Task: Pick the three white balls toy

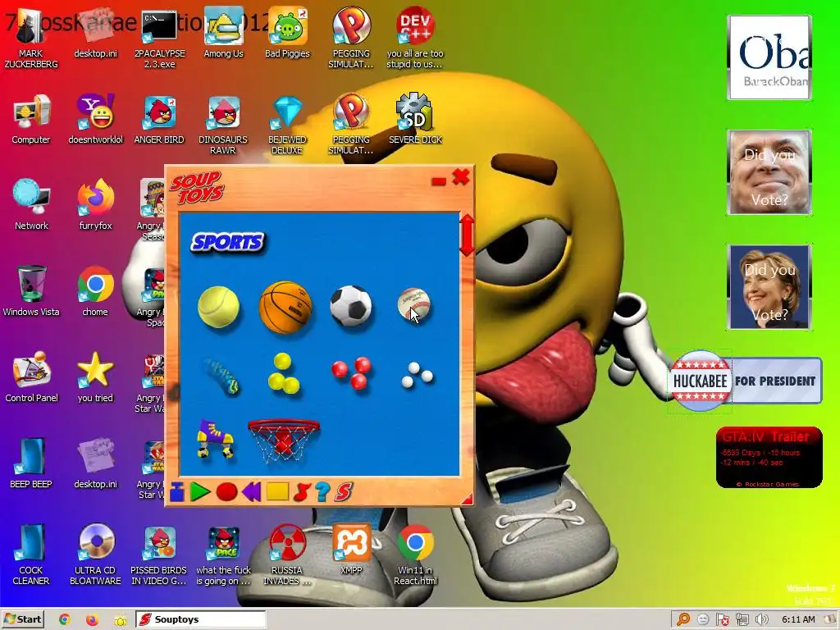Action: [417, 374]
